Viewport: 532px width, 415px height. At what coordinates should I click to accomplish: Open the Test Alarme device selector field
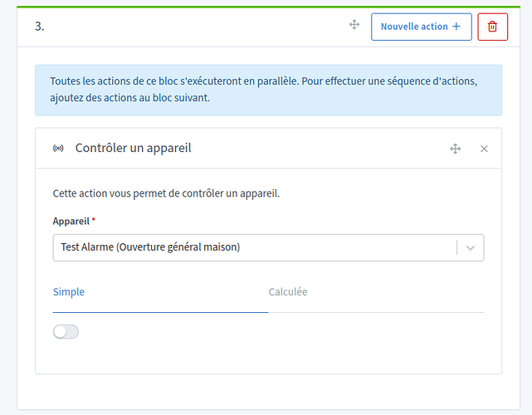(249, 247)
